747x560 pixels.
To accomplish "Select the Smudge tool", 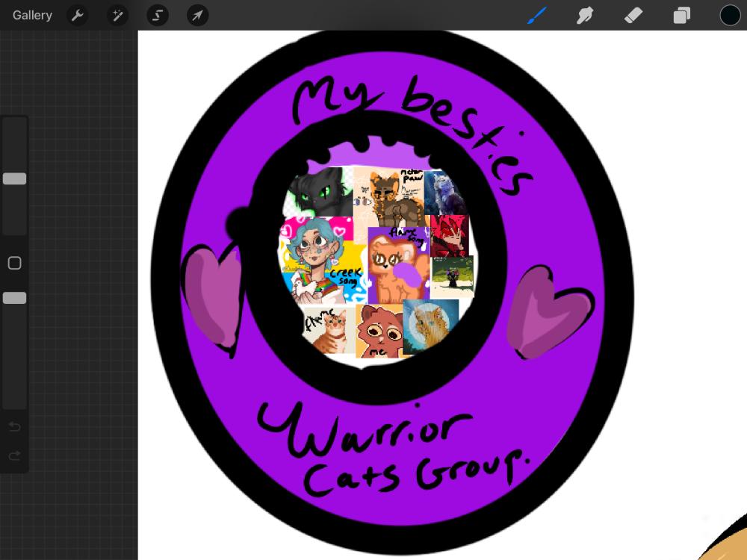I will point(585,15).
